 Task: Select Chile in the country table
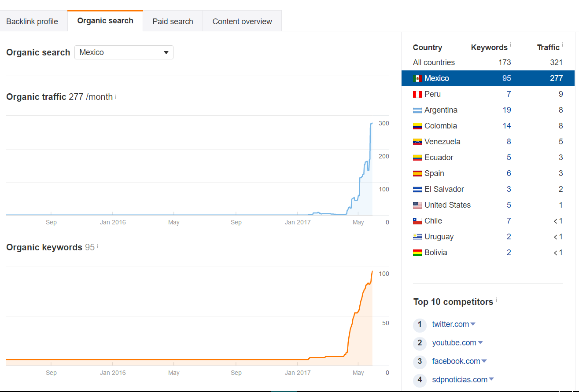[488, 221]
